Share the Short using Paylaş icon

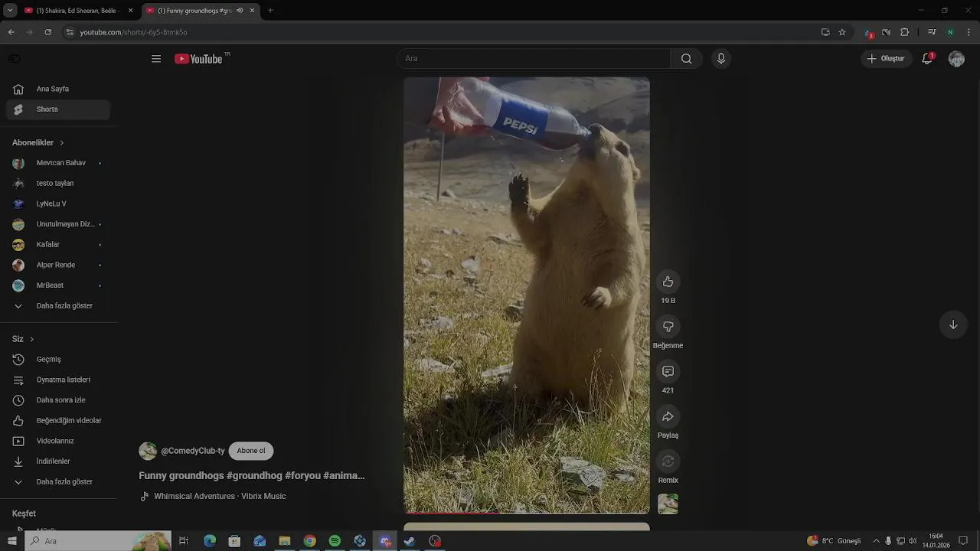tap(668, 416)
